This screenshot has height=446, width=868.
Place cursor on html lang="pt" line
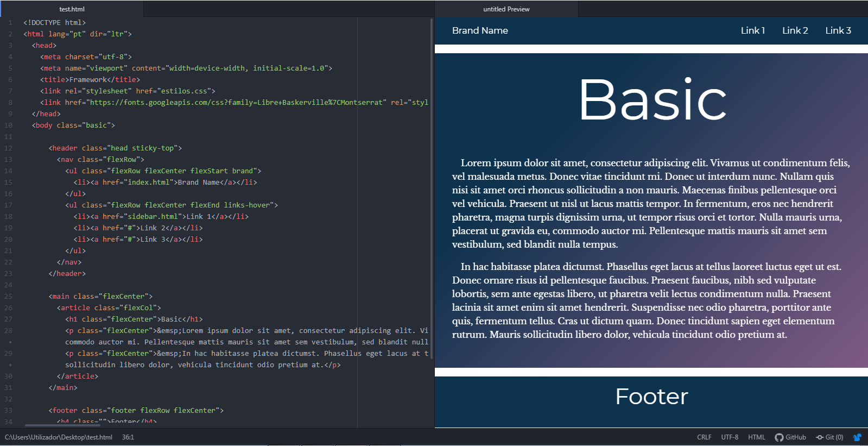(x=77, y=34)
